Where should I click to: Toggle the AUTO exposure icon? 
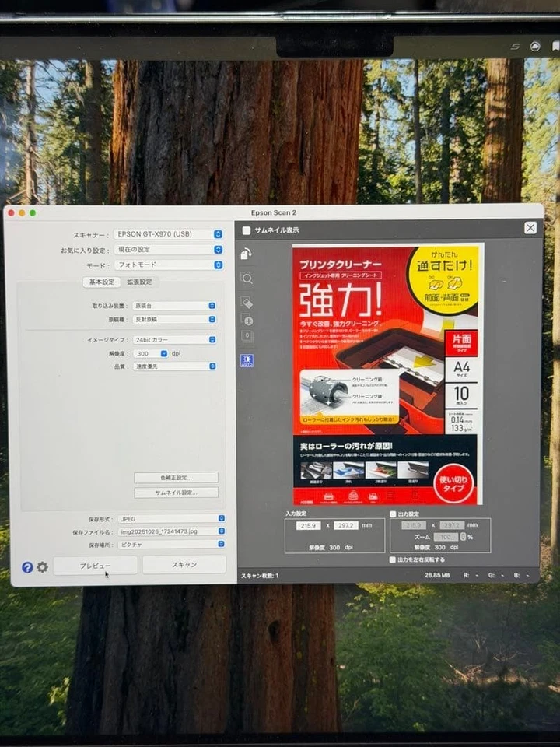pyautogui.click(x=247, y=360)
